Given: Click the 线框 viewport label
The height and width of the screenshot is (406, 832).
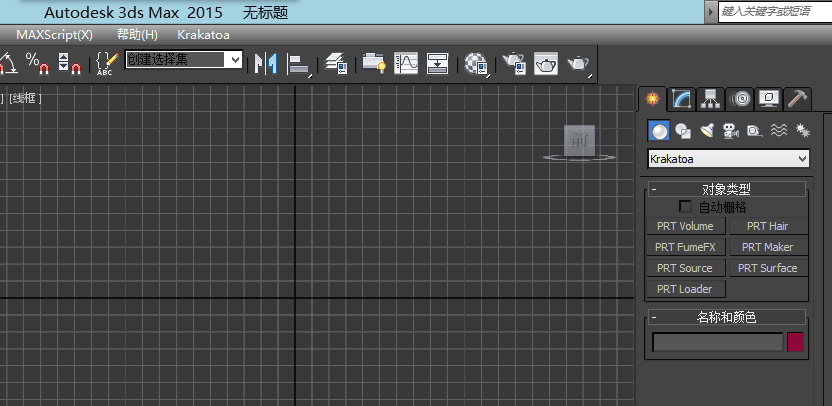Looking at the screenshot, I should pos(25,98).
